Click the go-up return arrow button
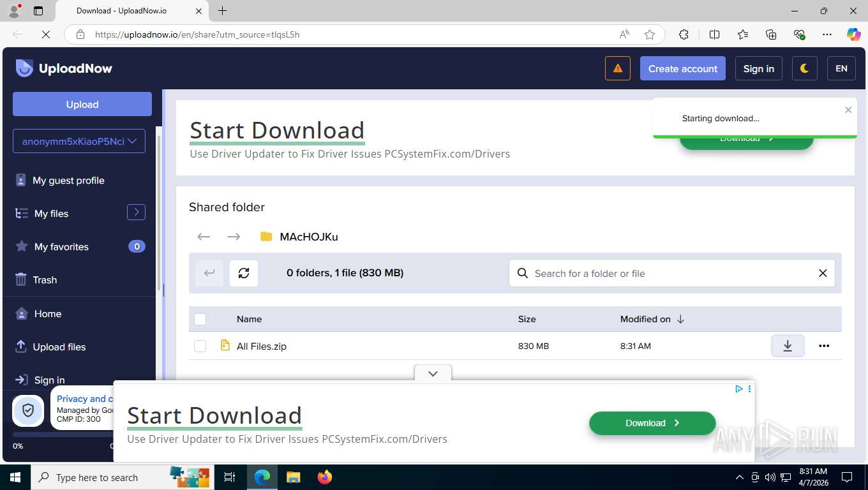This screenshot has height=490, width=868. tap(209, 273)
